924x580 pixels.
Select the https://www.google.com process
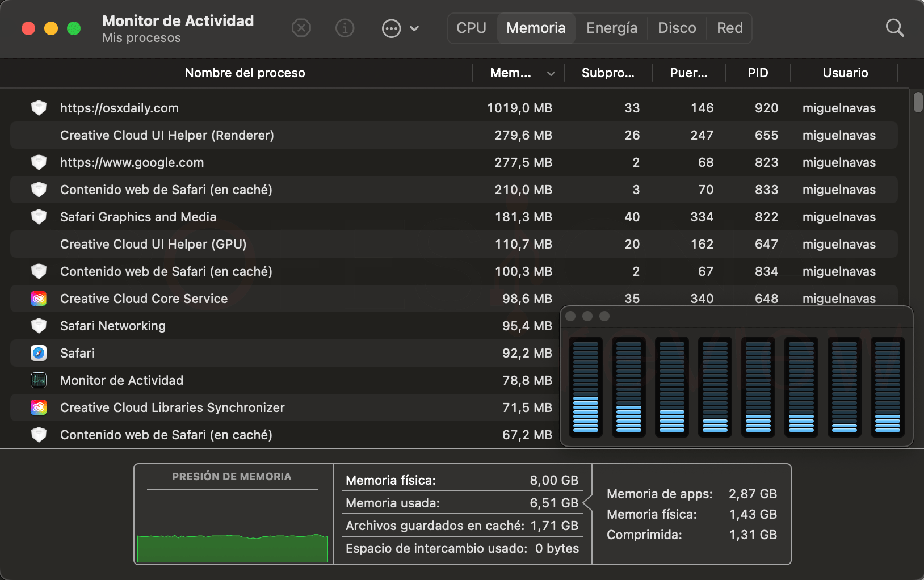point(454,162)
